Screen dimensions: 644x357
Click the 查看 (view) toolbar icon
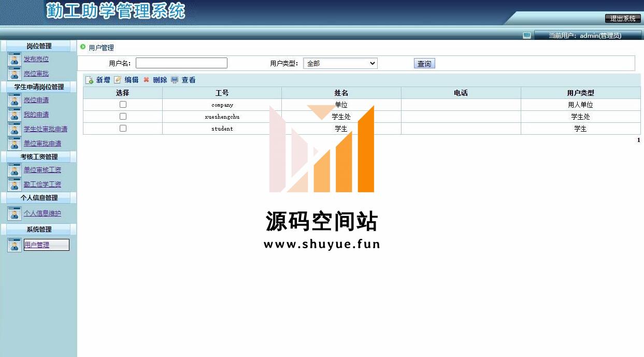(x=175, y=80)
